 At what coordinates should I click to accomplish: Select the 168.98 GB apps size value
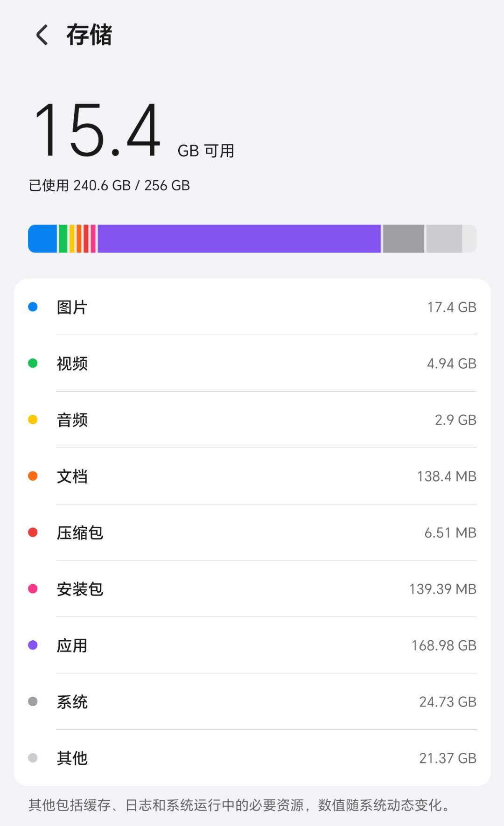(x=444, y=645)
